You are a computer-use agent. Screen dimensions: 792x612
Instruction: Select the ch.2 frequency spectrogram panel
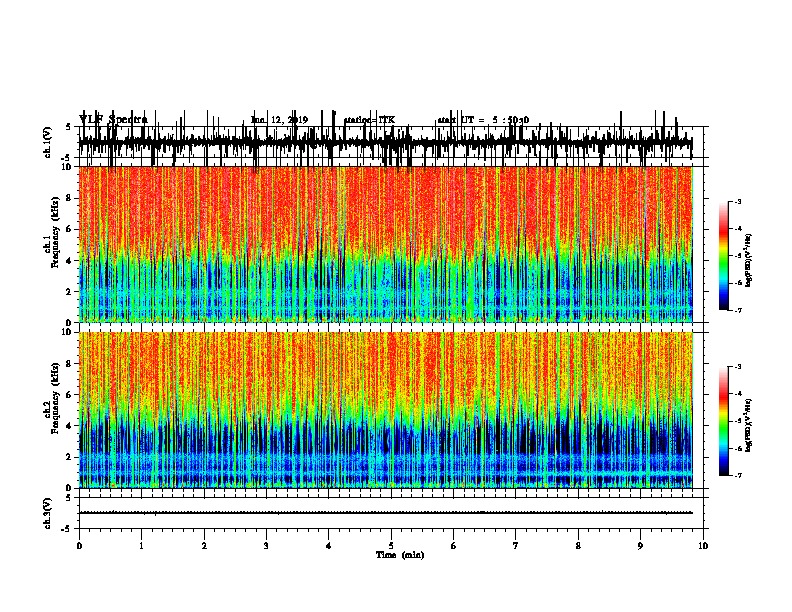coord(386,410)
